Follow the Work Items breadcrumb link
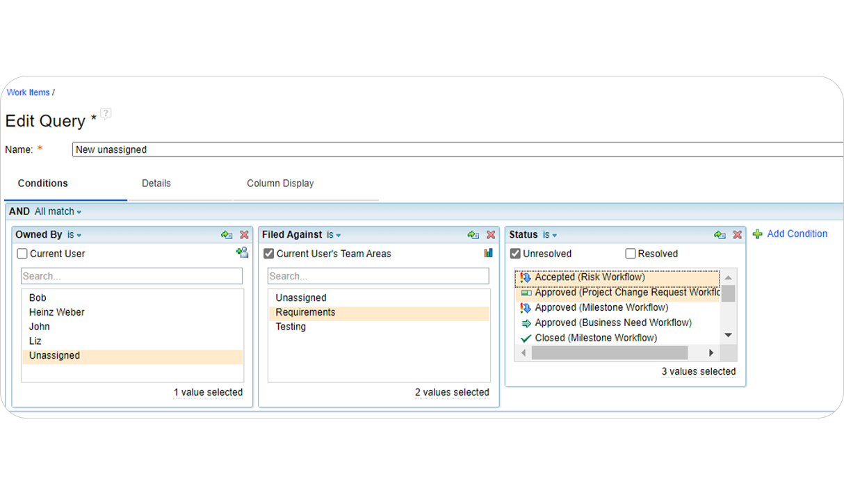 [27, 92]
